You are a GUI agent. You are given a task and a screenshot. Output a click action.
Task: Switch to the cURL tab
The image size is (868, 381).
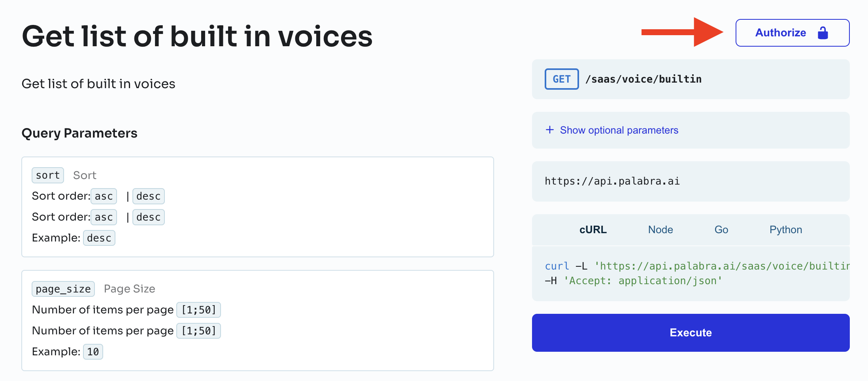pos(593,230)
